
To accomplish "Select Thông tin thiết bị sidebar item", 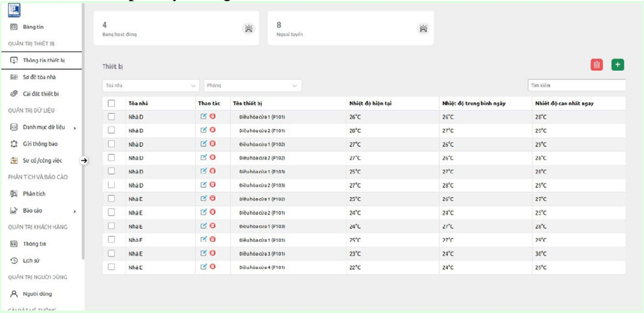I will (42, 60).
